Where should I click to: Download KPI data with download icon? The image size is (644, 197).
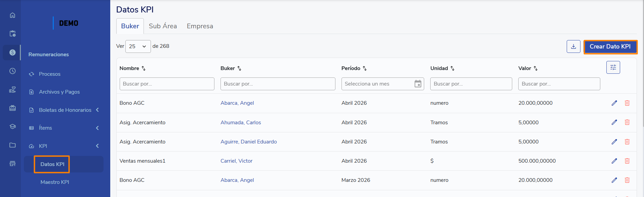point(573,46)
